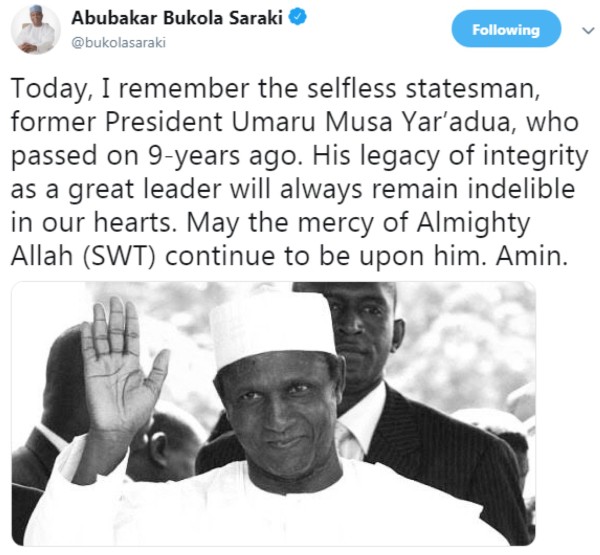The width and height of the screenshot is (600, 555).
Task: Click the name "Umaru Musa Yar'adua" in the tweet
Action: point(371,122)
